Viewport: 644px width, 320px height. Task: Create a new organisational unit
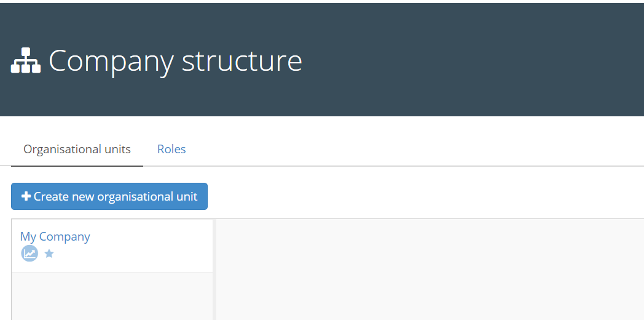pyautogui.click(x=109, y=196)
